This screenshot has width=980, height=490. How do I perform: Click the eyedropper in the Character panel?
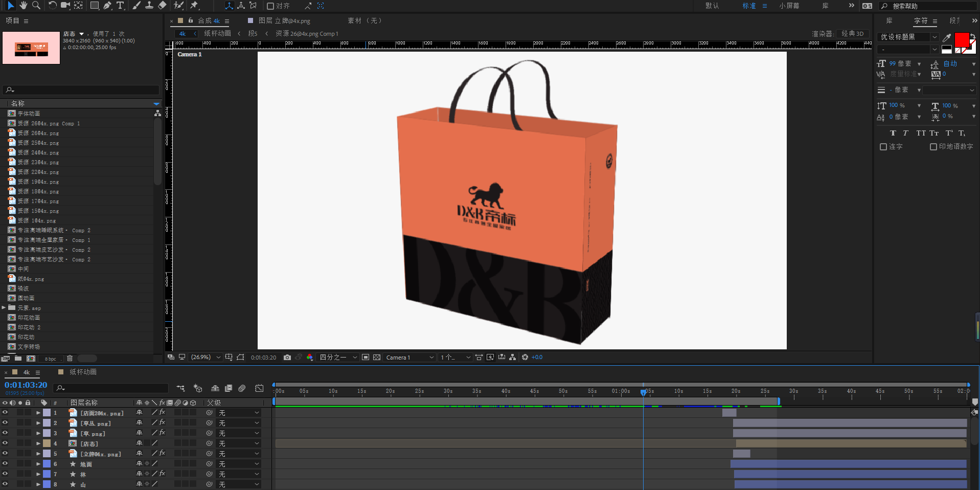pyautogui.click(x=947, y=37)
